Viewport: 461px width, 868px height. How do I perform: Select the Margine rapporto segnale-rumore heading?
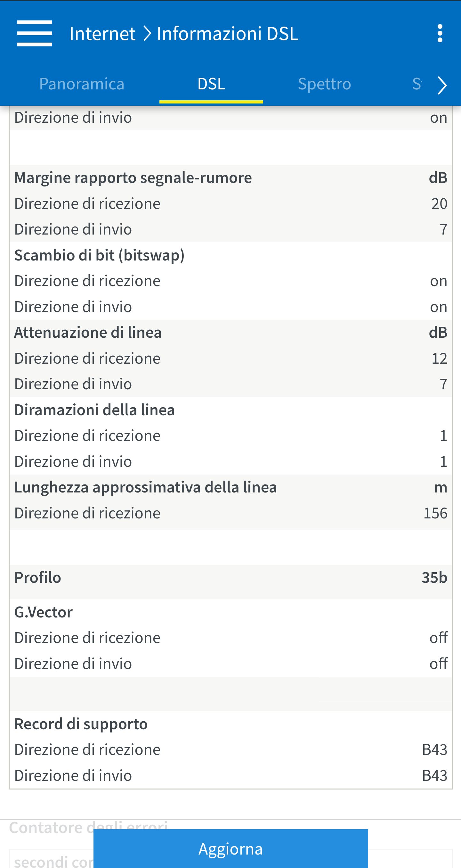133,178
